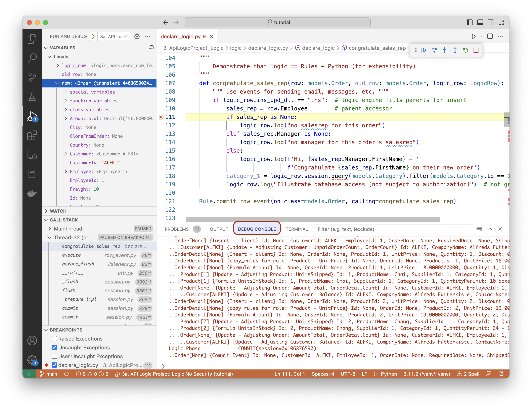Open the Explorer view in activity bar

[x=32, y=39]
